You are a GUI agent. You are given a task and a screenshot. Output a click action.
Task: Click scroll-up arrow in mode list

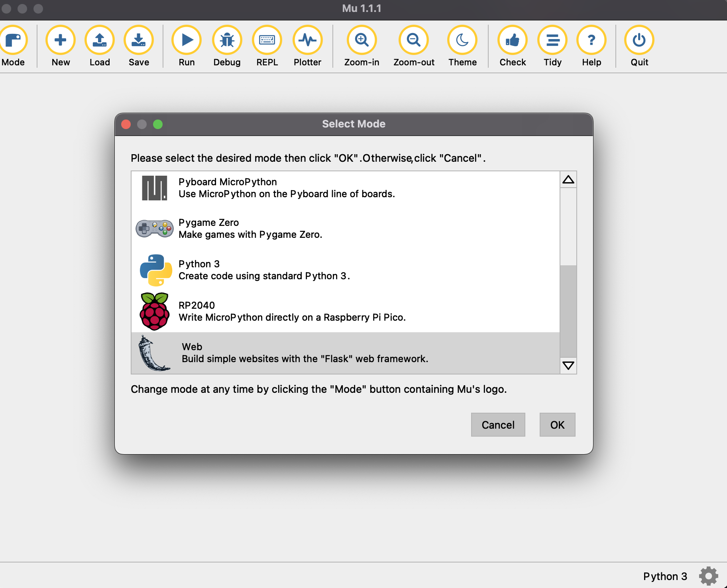tap(568, 180)
